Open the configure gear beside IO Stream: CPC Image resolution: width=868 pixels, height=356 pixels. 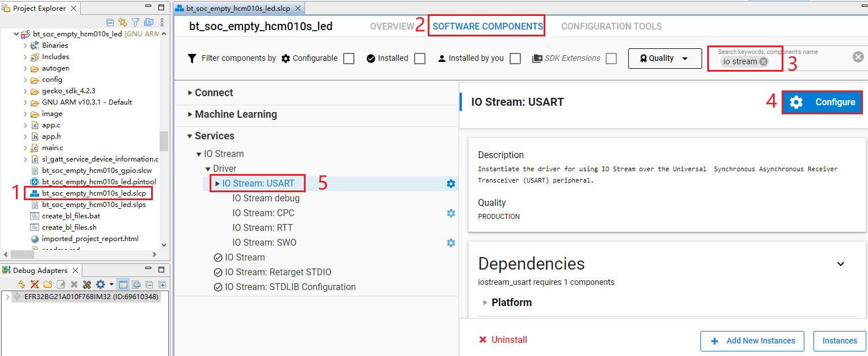450,213
